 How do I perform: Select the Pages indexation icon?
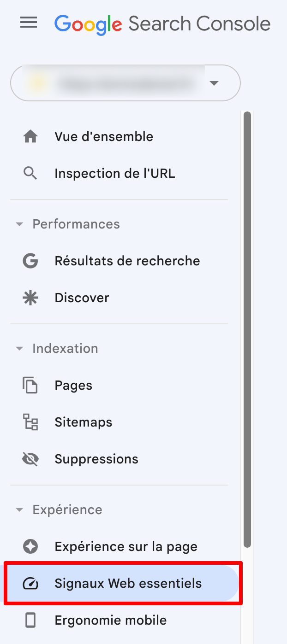tap(30, 385)
